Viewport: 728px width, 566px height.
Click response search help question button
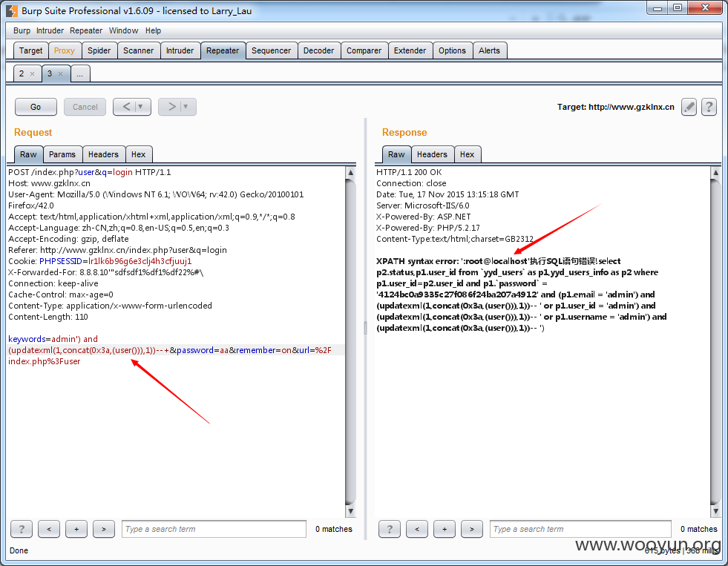(390, 529)
